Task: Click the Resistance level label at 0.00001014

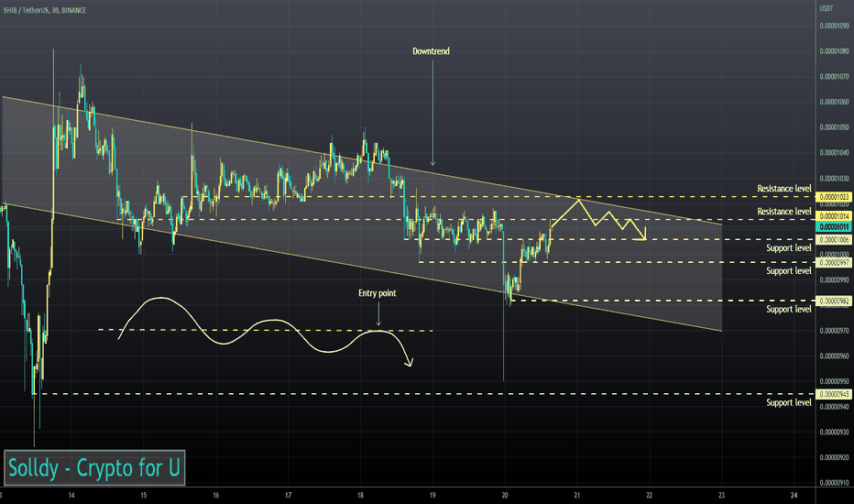Action: click(783, 212)
